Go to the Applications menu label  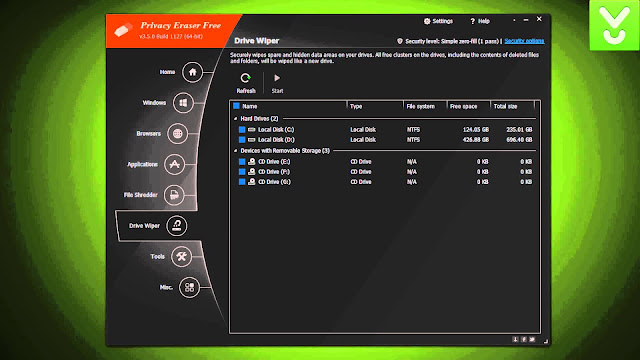coord(142,164)
